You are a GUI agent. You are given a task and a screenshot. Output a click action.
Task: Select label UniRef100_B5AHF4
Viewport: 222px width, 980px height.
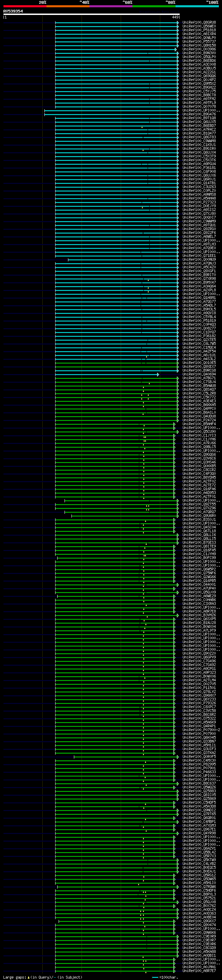tap(199, 424)
